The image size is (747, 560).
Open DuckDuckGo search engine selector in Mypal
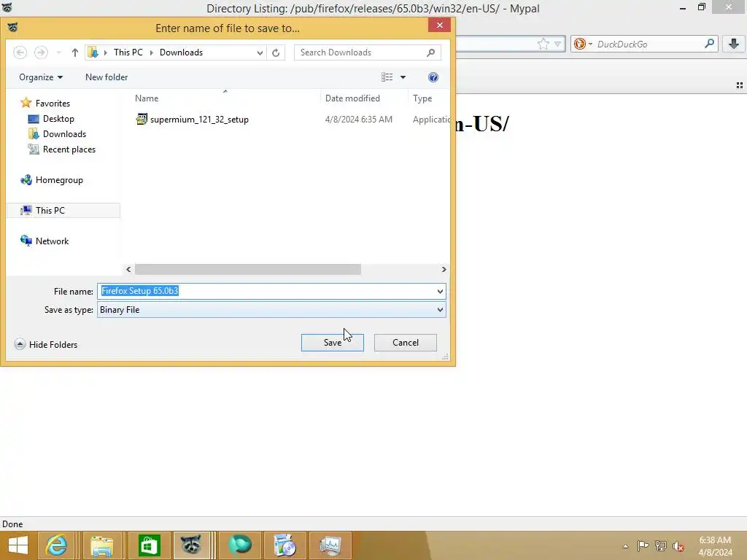583,44
